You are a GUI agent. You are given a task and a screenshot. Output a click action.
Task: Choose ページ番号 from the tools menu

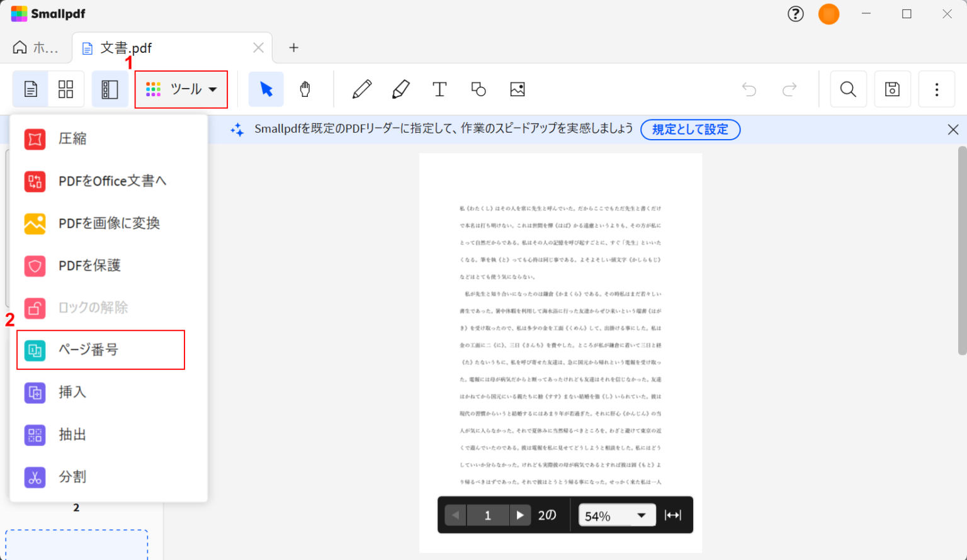101,350
